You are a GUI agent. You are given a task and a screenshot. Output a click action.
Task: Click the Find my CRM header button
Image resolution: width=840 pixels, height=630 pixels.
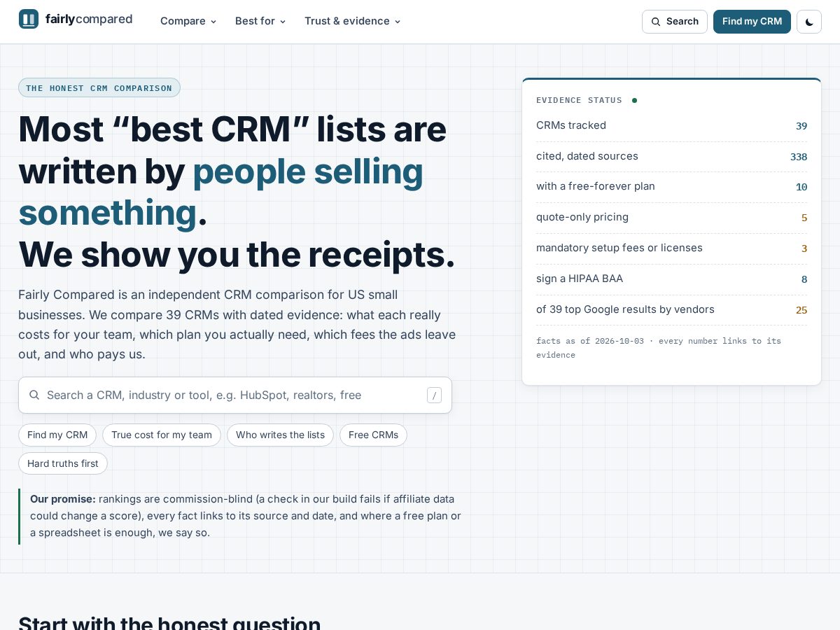click(752, 22)
